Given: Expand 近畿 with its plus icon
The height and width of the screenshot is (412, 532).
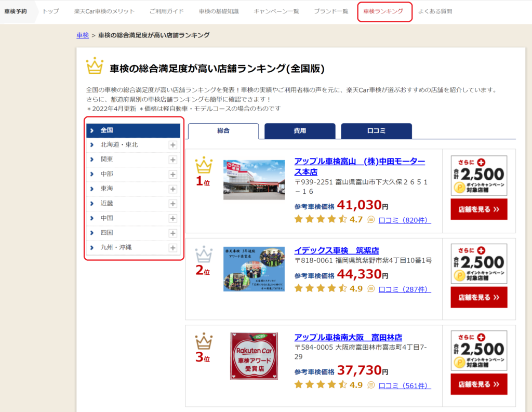Looking at the screenshot, I should 172,204.
